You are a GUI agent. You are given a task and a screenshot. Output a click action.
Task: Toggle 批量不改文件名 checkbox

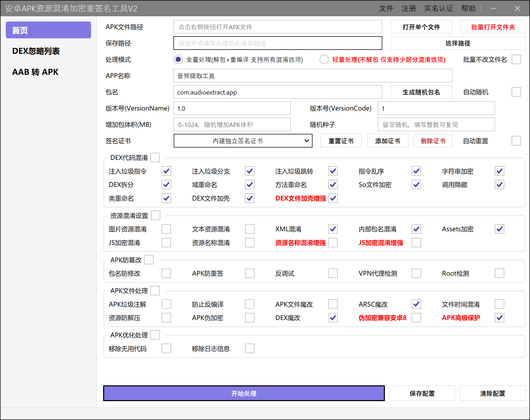coord(516,59)
